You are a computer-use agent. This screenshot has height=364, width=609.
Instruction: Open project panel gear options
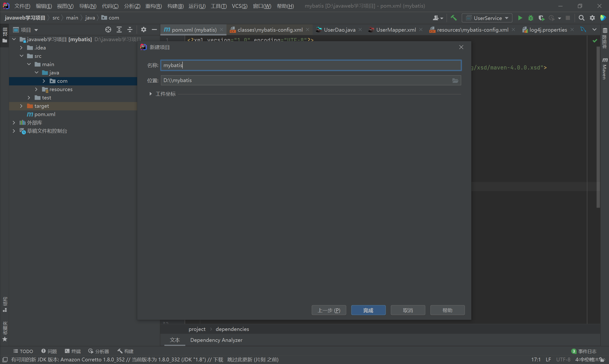click(x=143, y=30)
